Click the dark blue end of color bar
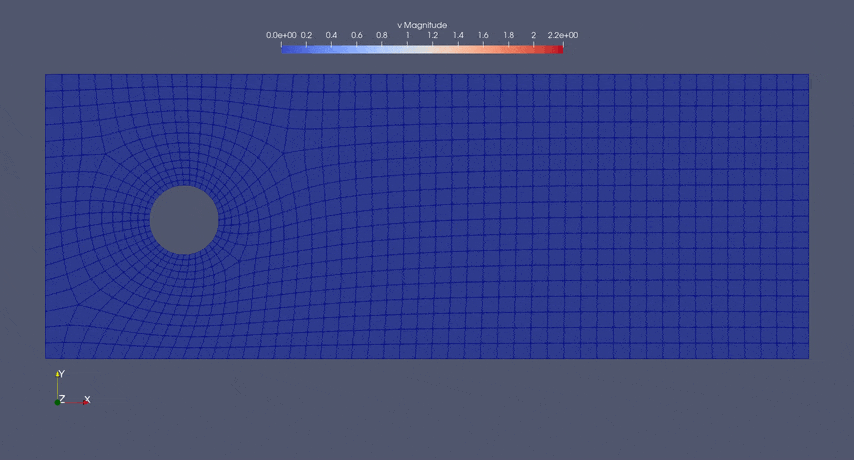Screen dimensions: 854x460 285,47
